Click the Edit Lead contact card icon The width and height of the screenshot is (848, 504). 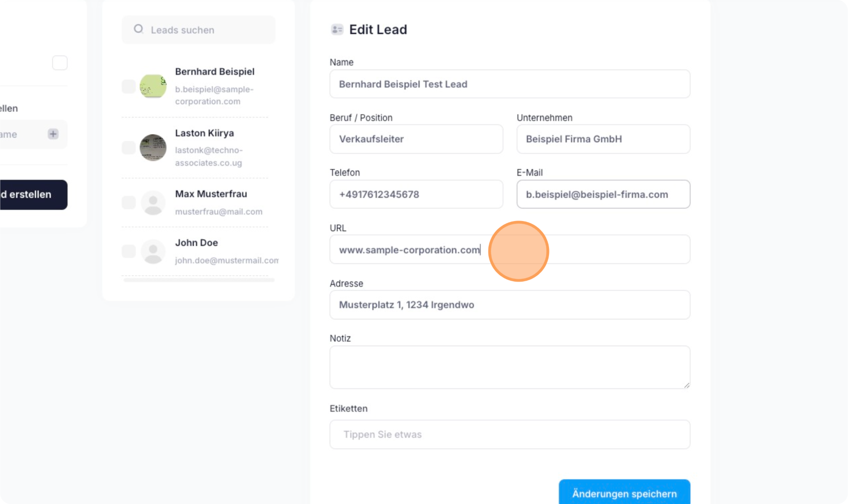click(337, 29)
